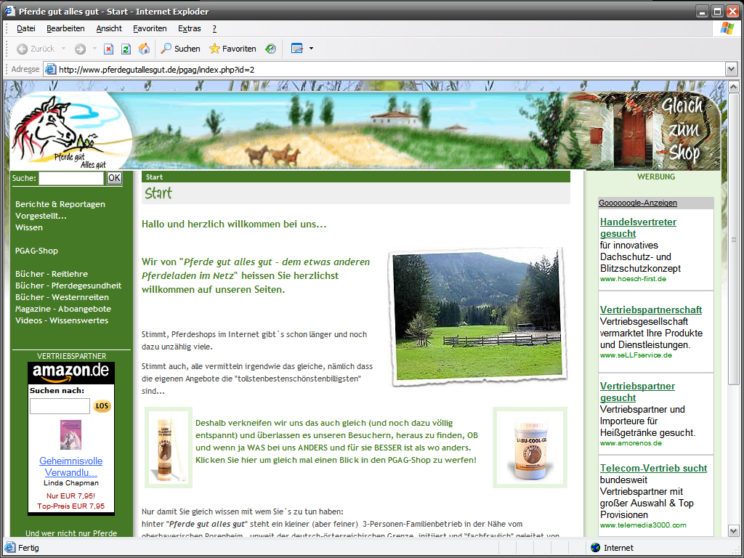Screen dimensions: 744x558
Task: Click the amazon.de logo
Action: [71, 372]
